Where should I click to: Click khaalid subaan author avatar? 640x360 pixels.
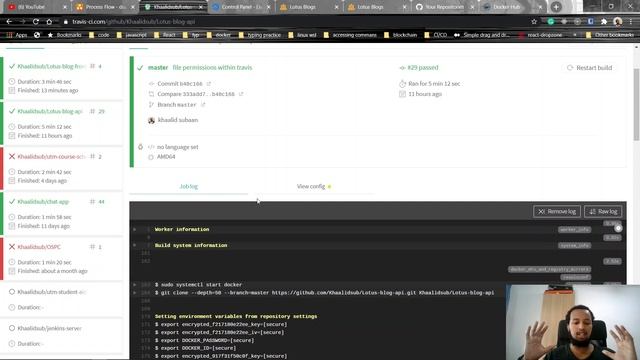151,120
